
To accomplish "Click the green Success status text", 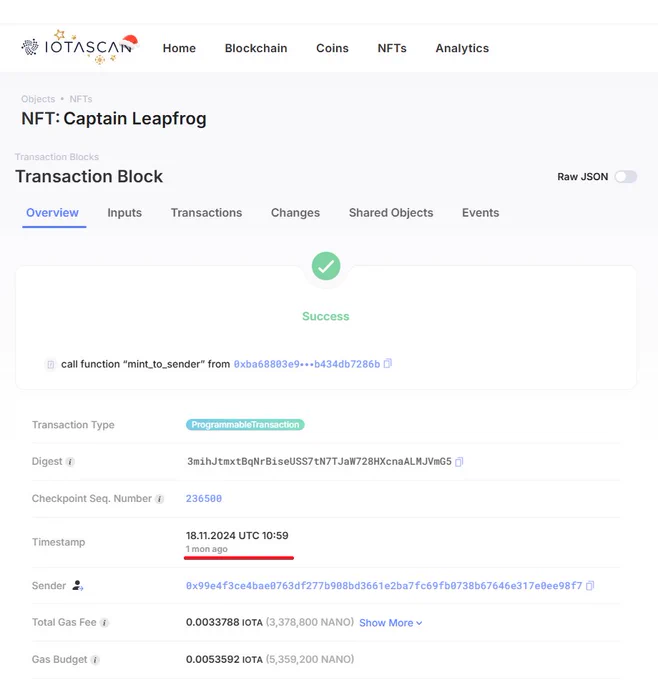I will click(x=326, y=316).
